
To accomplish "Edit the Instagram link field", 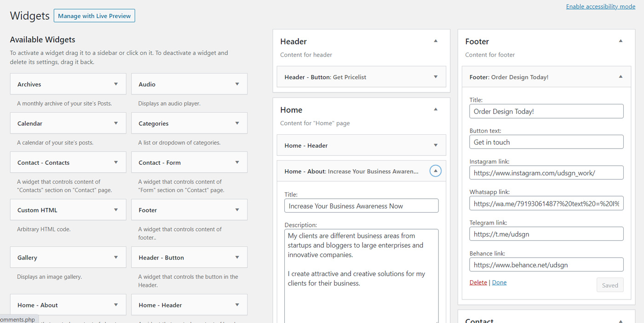I will [x=546, y=173].
